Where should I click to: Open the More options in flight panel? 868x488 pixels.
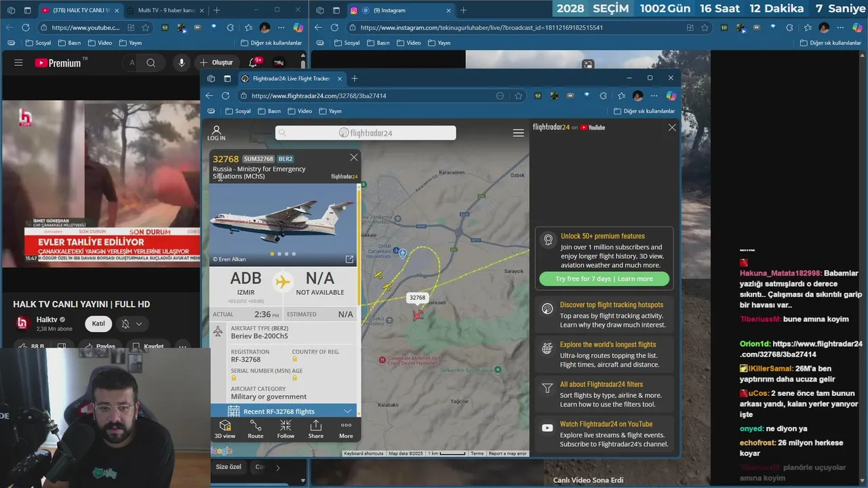pyautogui.click(x=346, y=429)
